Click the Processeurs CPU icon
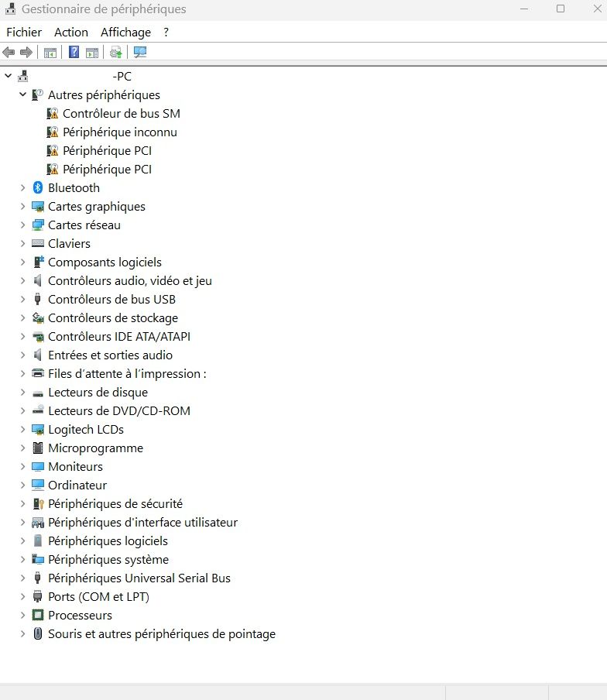607x700 pixels. tap(38, 615)
